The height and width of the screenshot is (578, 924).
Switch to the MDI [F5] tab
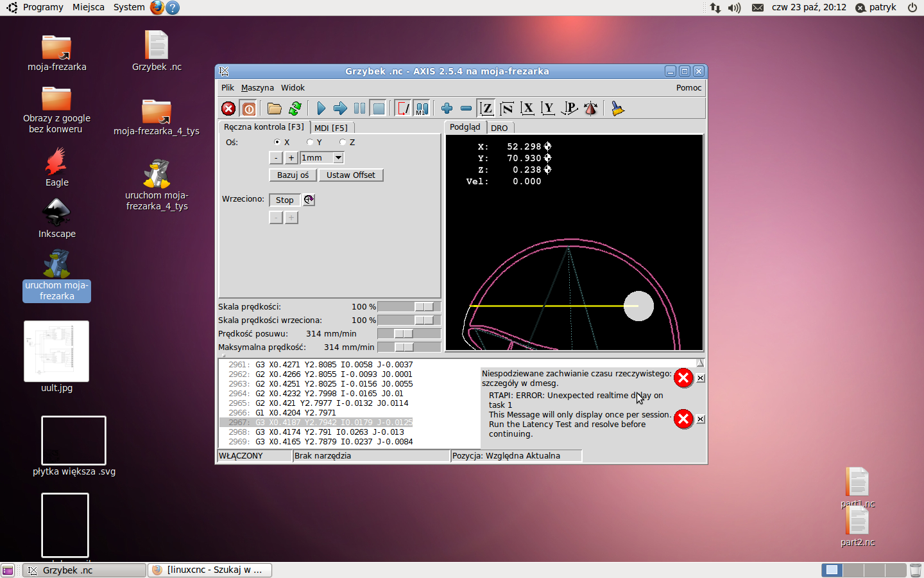(331, 128)
